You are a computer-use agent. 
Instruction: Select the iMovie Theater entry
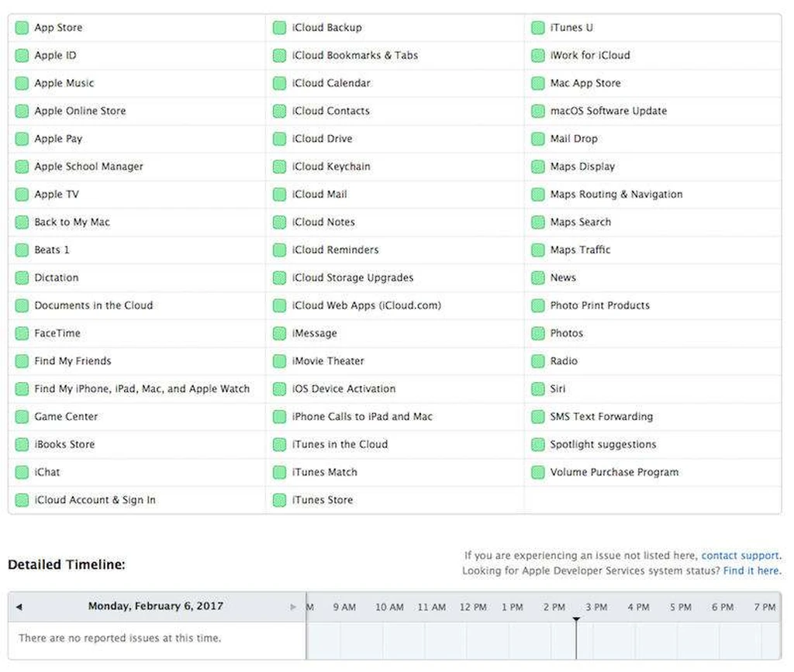tap(328, 361)
